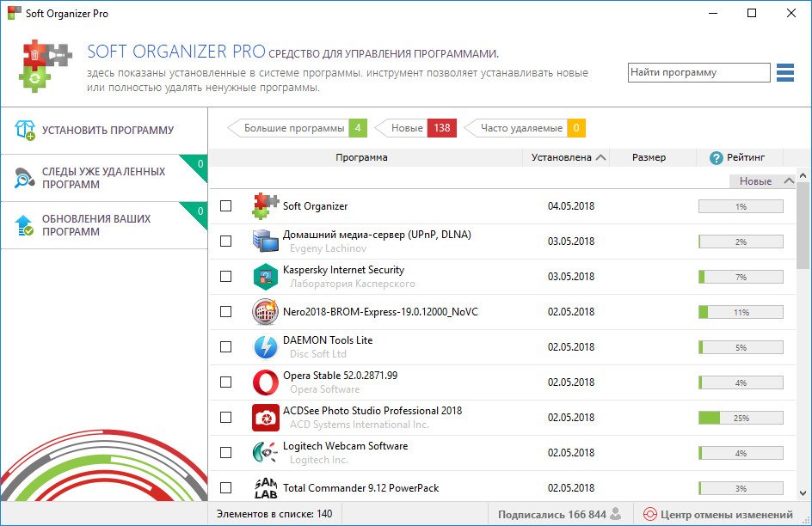
Task: Click the Soft Organizer program icon
Action: pyautogui.click(x=265, y=206)
